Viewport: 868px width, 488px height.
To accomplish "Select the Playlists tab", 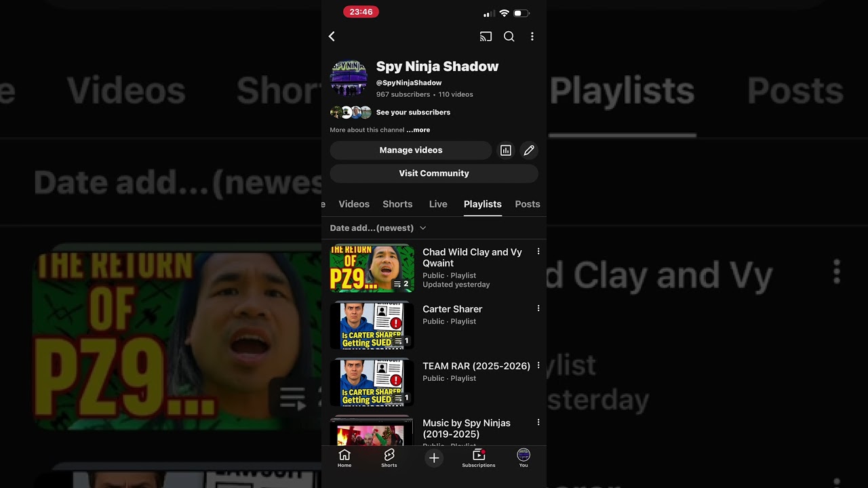I will pyautogui.click(x=483, y=204).
